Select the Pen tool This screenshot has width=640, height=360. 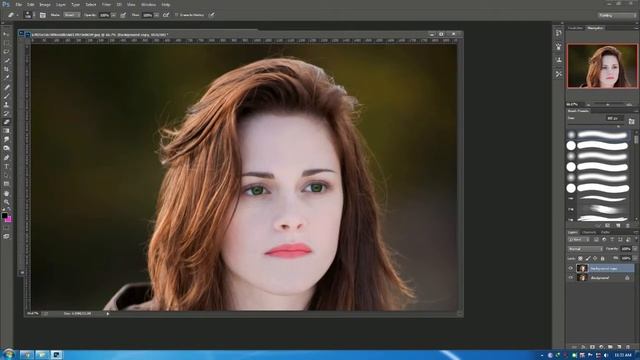pos(6,157)
